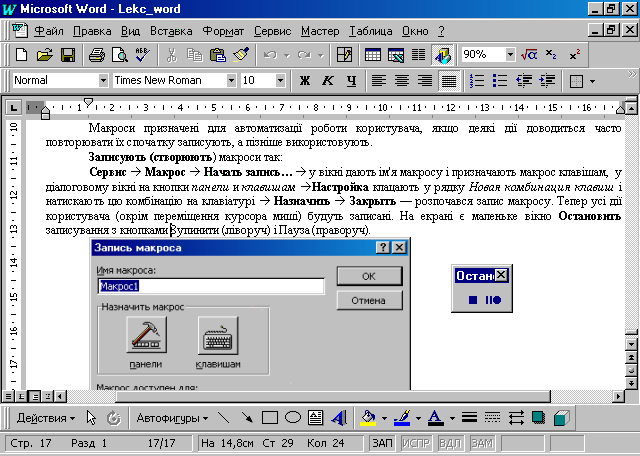Save the document with the floppy icon

point(68,55)
